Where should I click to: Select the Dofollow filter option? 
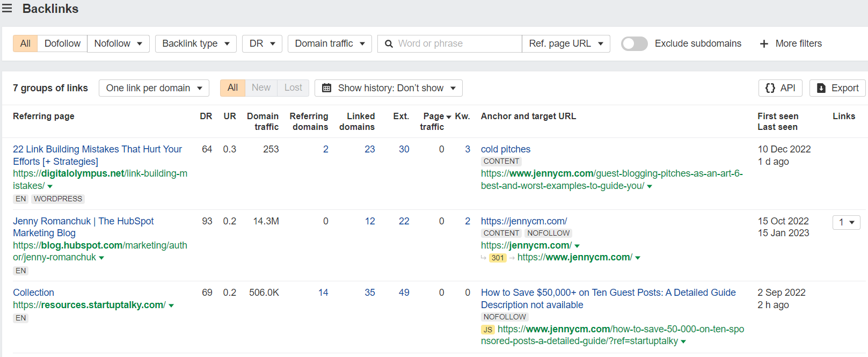(x=62, y=43)
